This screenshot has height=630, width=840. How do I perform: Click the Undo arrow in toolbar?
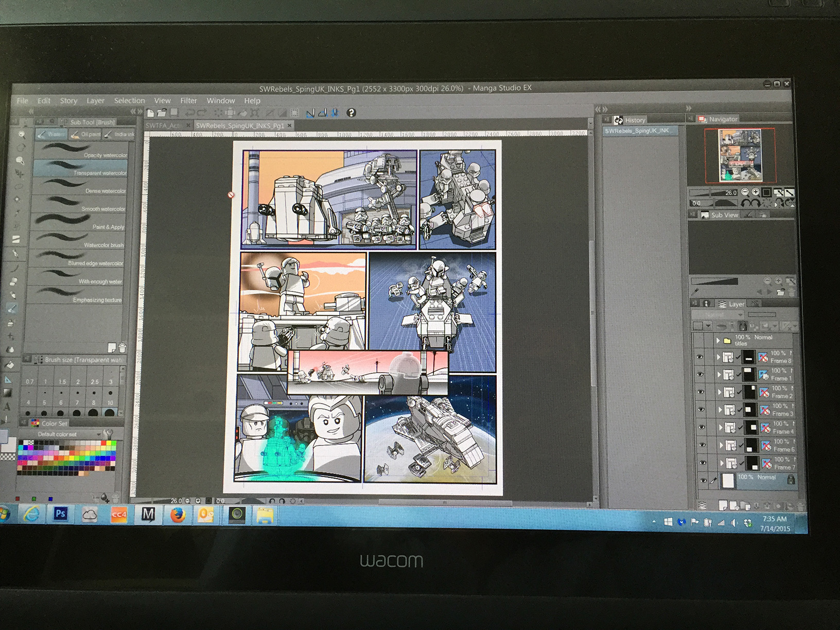click(x=189, y=113)
